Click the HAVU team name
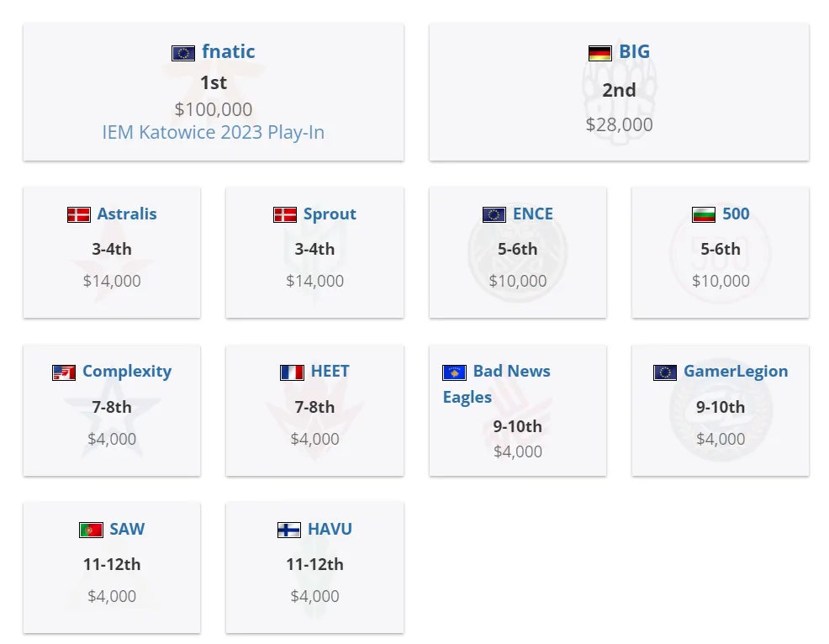Viewport: 829px width, 644px height. pos(330,529)
